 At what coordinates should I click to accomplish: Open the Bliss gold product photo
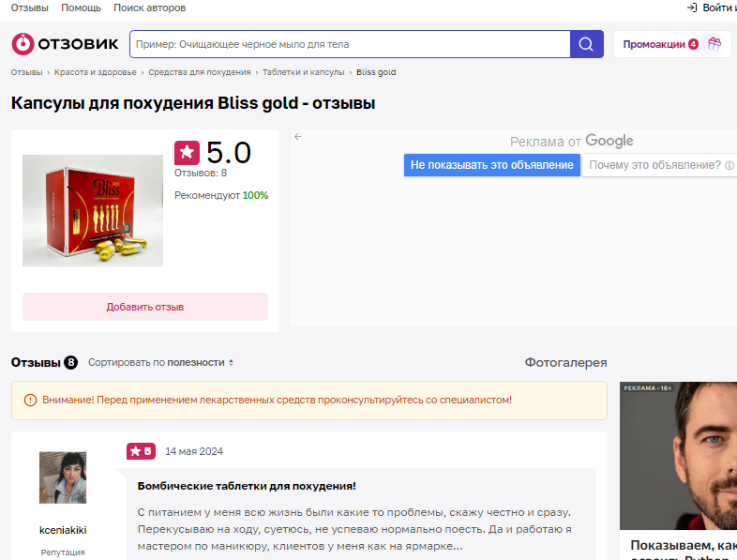click(93, 211)
